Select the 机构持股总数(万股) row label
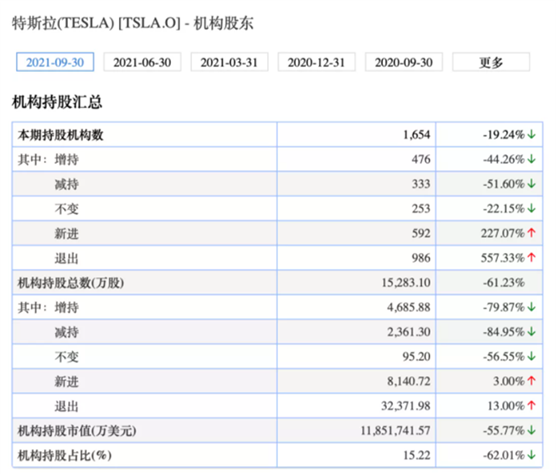The height and width of the screenshot is (474, 556). 71,283
